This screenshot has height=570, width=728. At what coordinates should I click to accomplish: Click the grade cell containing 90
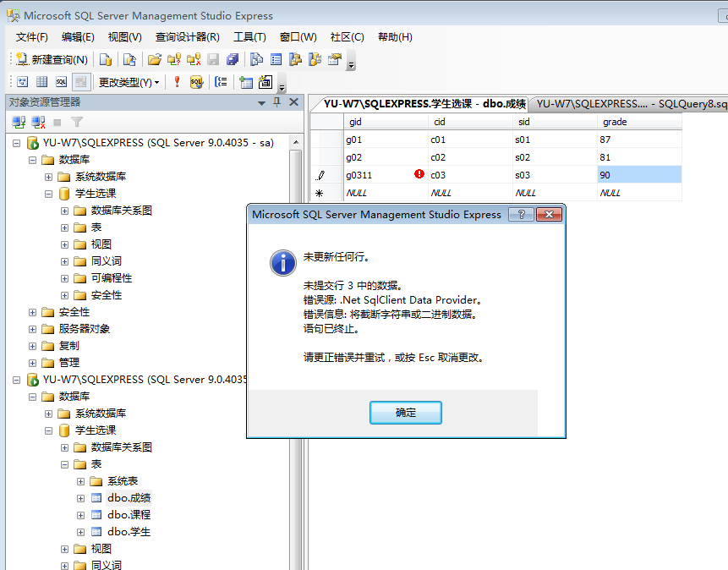click(x=639, y=175)
